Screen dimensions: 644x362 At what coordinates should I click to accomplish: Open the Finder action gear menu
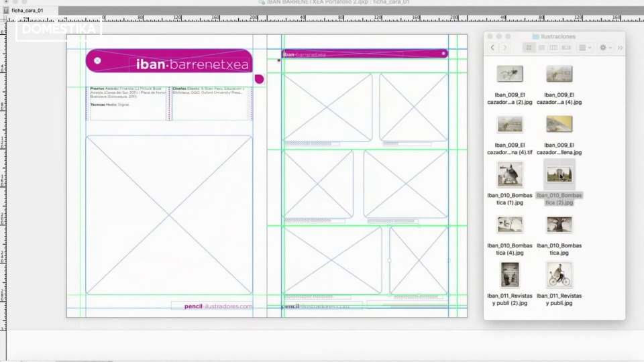tap(605, 48)
